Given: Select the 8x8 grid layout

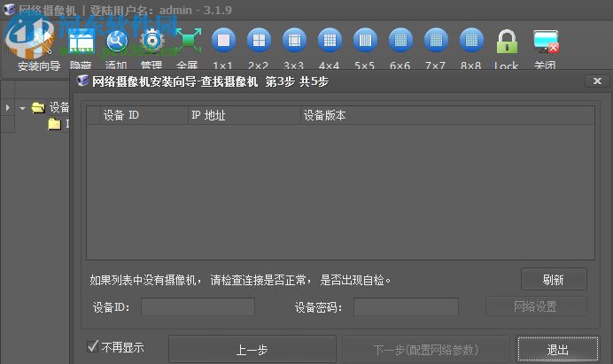Looking at the screenshot, I should coord(471,40).
